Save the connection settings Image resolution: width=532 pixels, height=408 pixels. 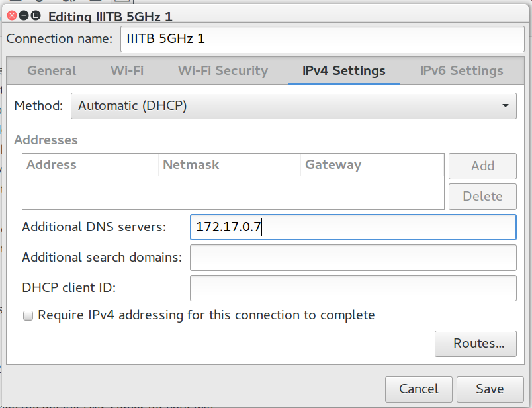(490, 389)
